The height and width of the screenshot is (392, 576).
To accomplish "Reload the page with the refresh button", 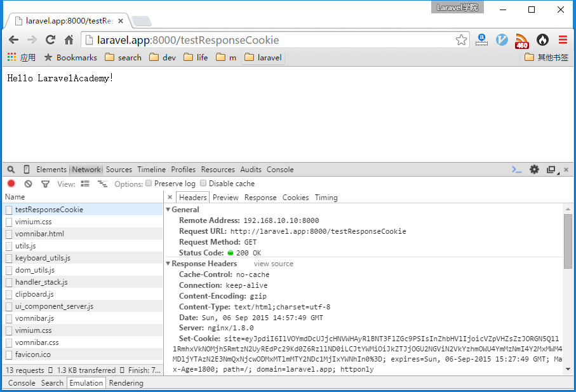I will click(50, 39).
